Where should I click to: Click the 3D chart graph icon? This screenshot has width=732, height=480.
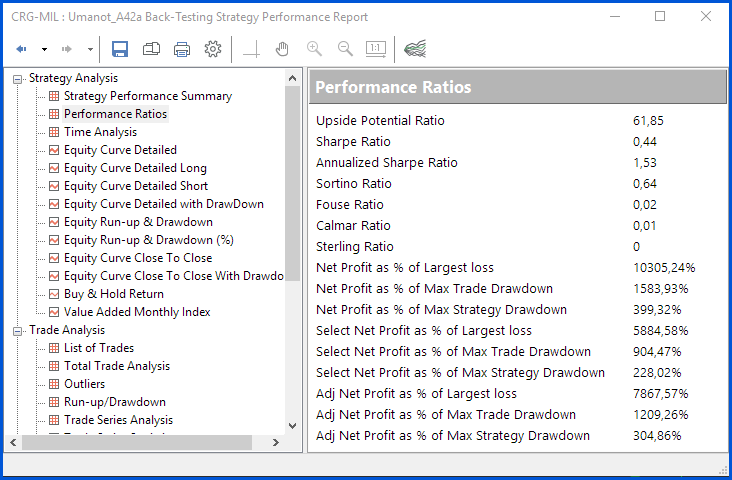point(415,49)
